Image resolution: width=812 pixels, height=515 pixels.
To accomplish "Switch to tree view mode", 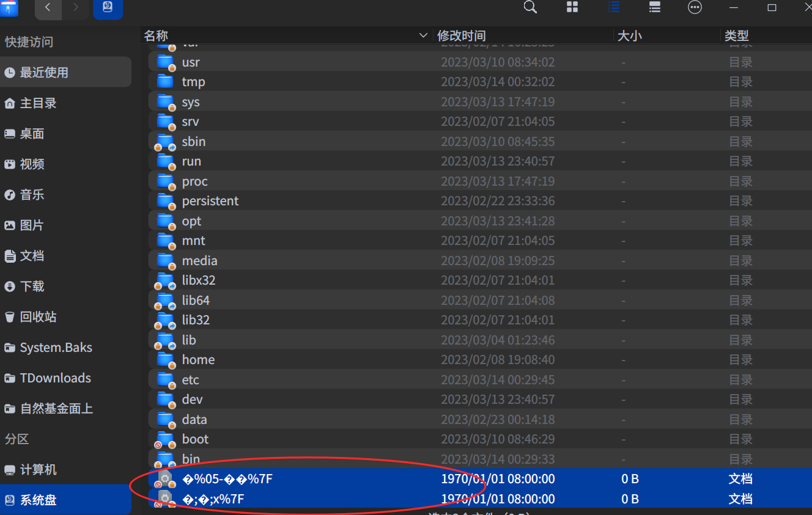I will click(x=655, y=7).
